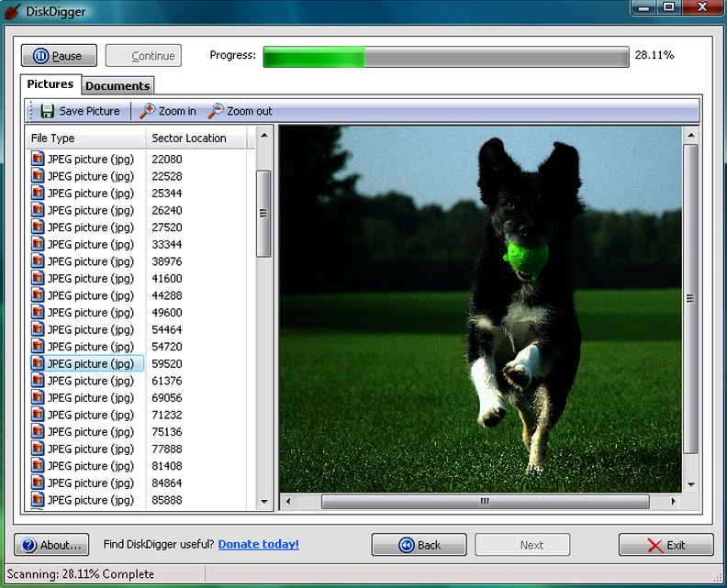Select JPEG icon for sector 33344
This screenshot has height=588, width=727.
point(38,244)
